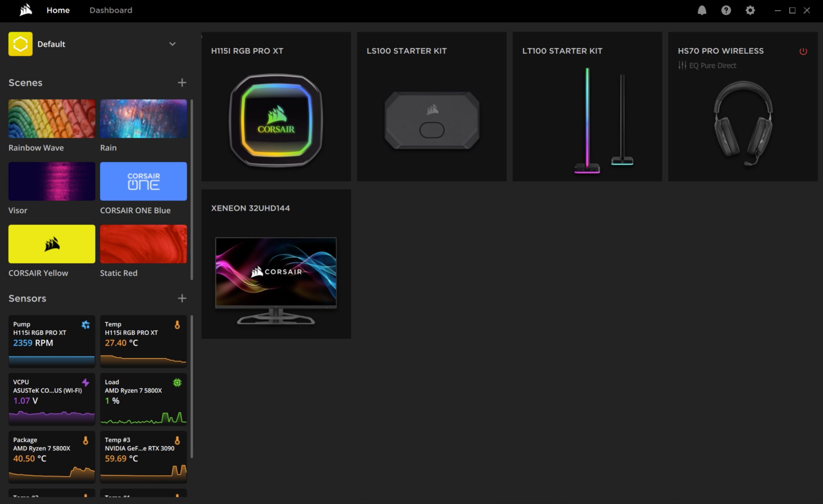Image resolution: width=823 pixels, height=504 pixels.
Task: Open the XENEON 32UHD144 monitor tile
Action: coord(276,264)
